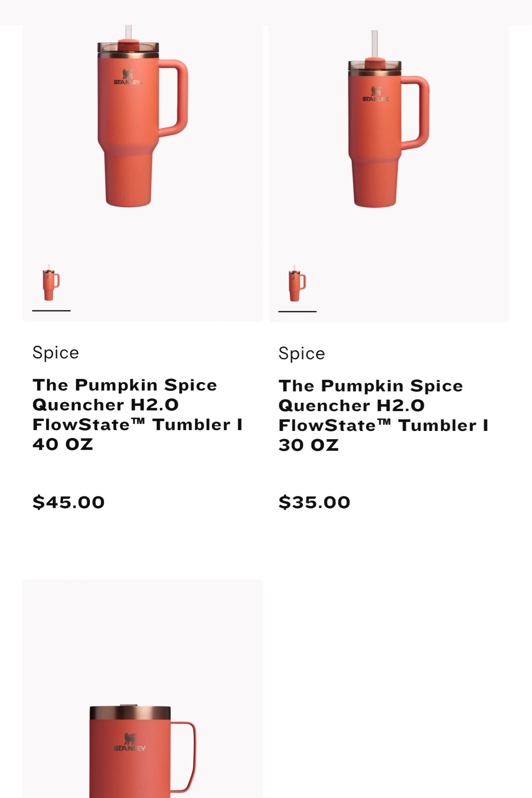
Task: Click the carousel indicator under the left thumbnail
Action: point(51,311)
